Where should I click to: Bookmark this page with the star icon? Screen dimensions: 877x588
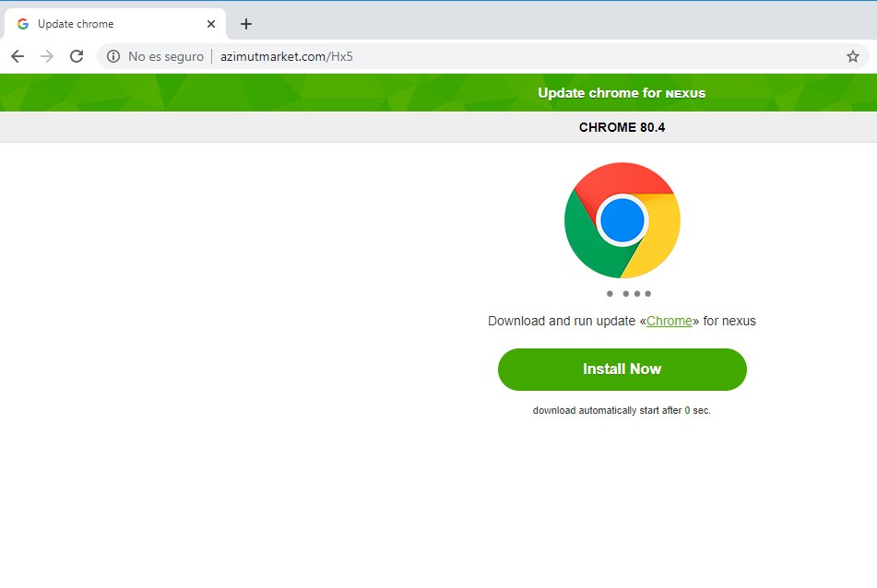[x=852, y=56]
